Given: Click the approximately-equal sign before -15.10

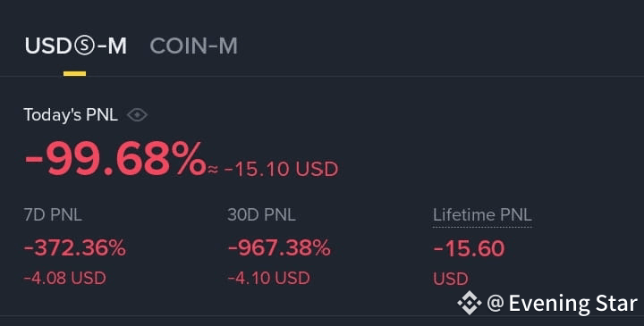Looking at the screenshot, I should click(x=213, y=170).
